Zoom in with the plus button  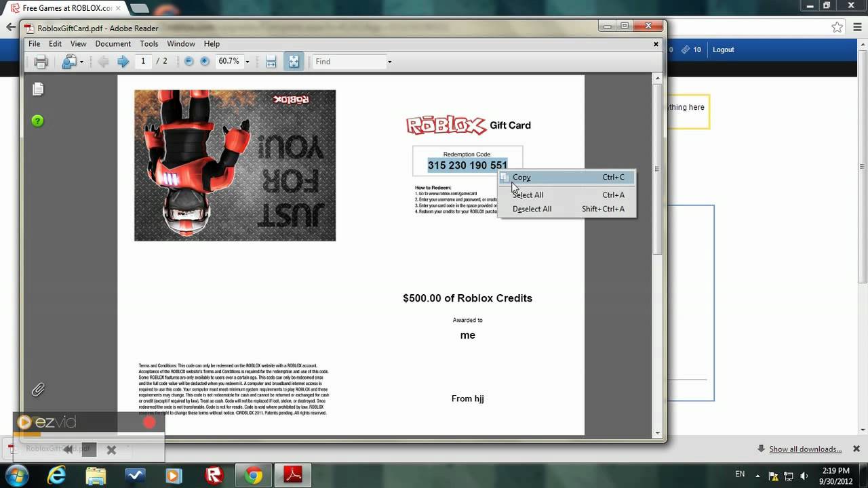(204, 61)
